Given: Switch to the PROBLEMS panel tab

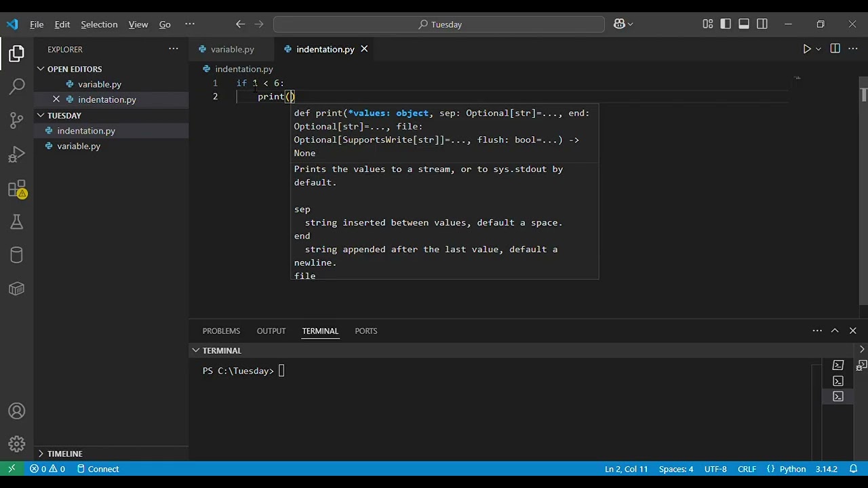Looking at the screenshot, I should point(221,331).
